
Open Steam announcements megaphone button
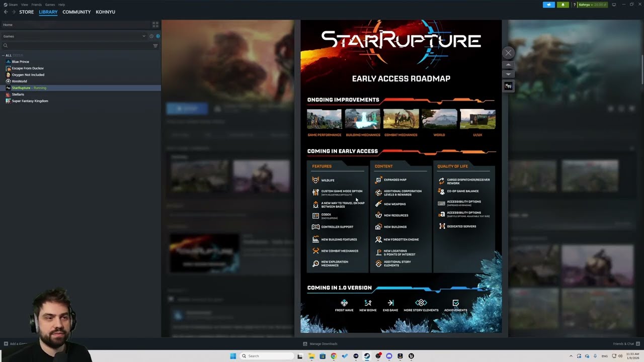[548, 5]
